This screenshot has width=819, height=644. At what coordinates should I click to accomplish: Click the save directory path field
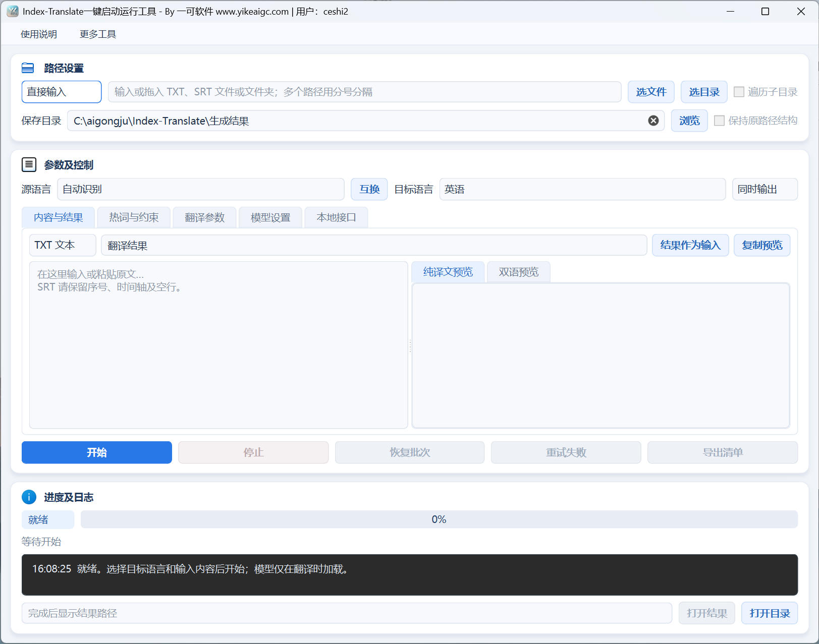(366, 121)
